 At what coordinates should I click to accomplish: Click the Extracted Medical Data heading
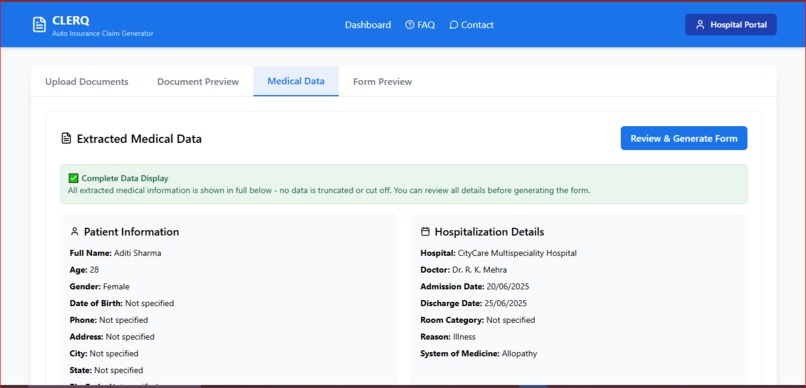point(139,139)
